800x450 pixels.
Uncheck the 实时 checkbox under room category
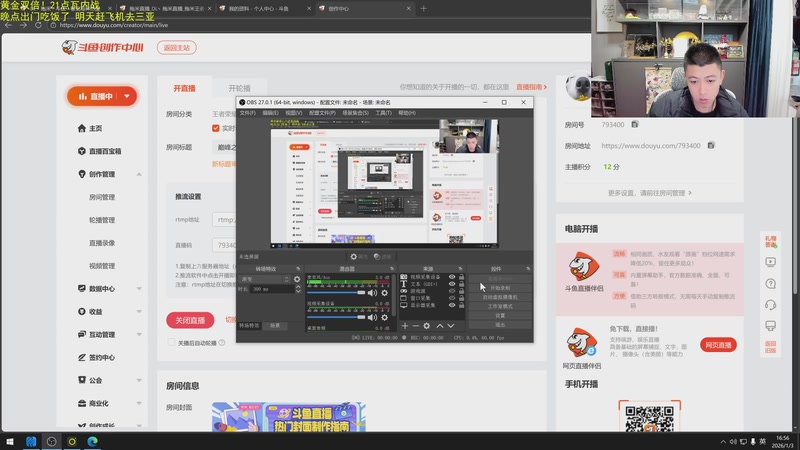pyautogui.click(x=216, y=128)
